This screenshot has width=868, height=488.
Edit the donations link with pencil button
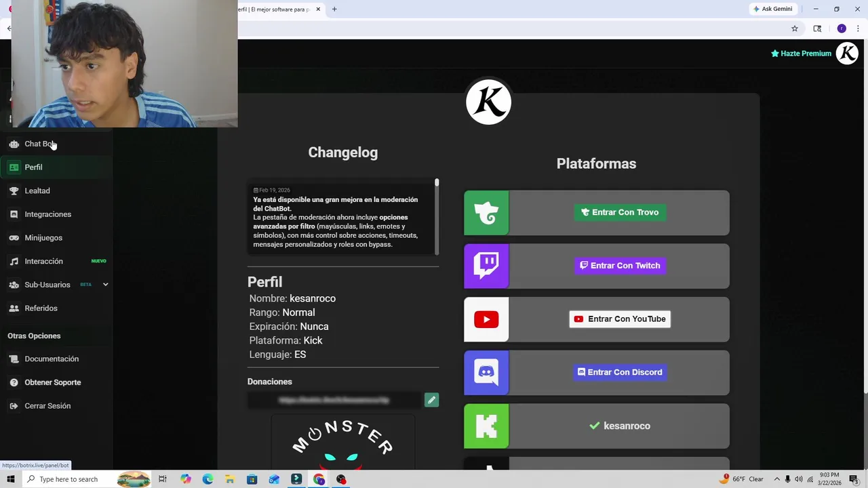pos(431,400)
